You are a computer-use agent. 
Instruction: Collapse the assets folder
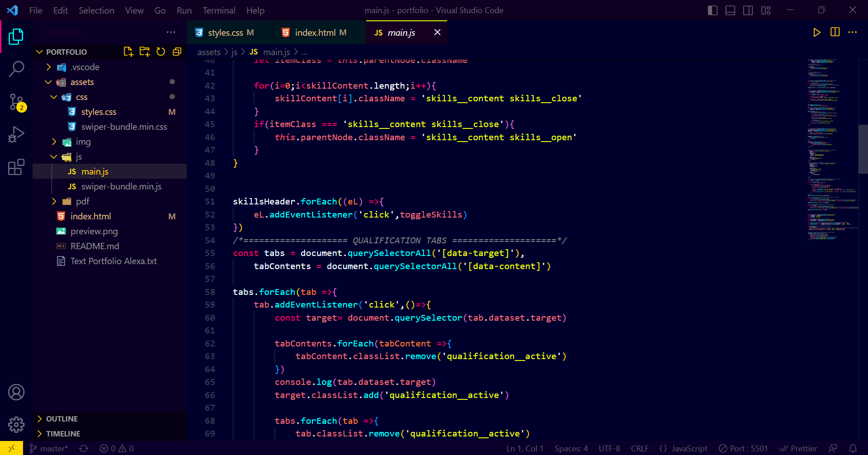tap(109, 82)
